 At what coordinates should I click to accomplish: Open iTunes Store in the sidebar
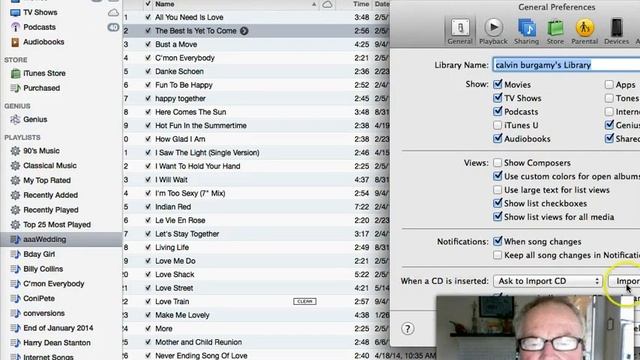44,73
